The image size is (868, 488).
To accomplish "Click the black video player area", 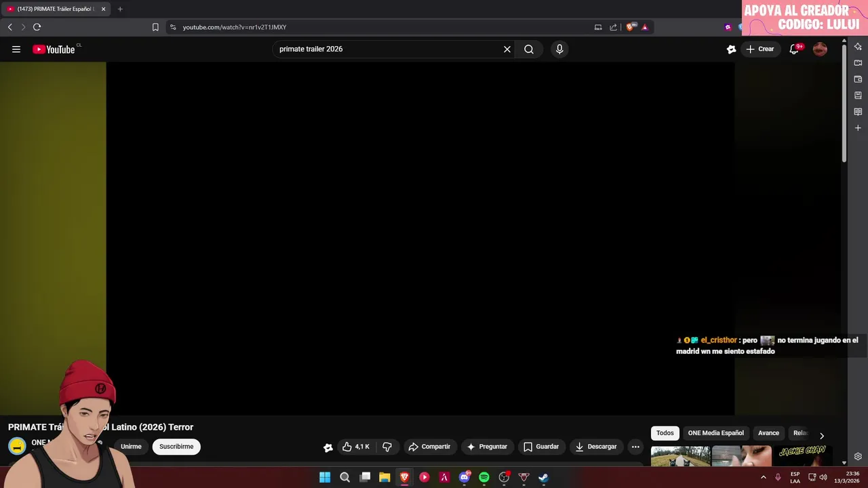I will (x=420, y=239).
